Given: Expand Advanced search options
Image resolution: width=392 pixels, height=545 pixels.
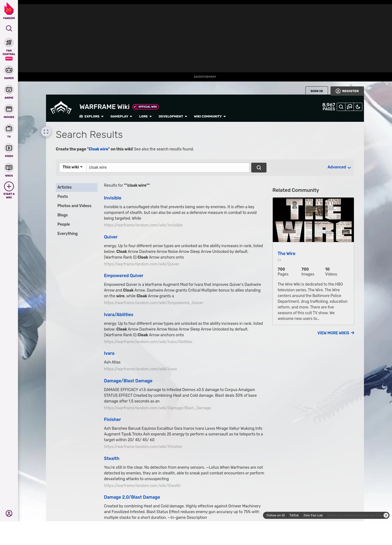Looking at the screenshot, I should point(339,167).
